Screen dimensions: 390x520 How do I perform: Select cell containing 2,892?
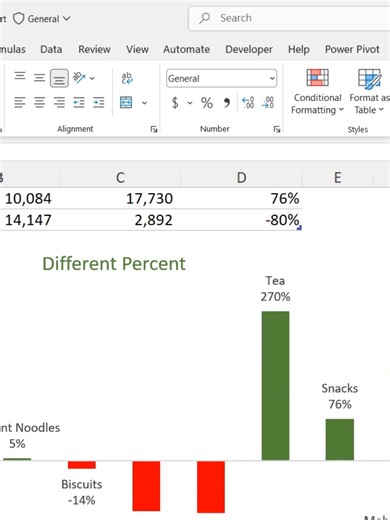pyautogui.click(x=120, y=220)
